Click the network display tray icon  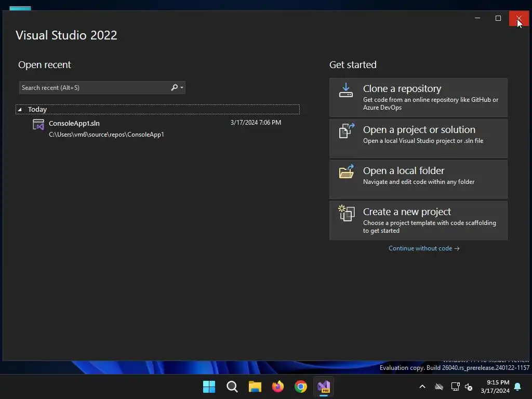click(x=455, y=387)
